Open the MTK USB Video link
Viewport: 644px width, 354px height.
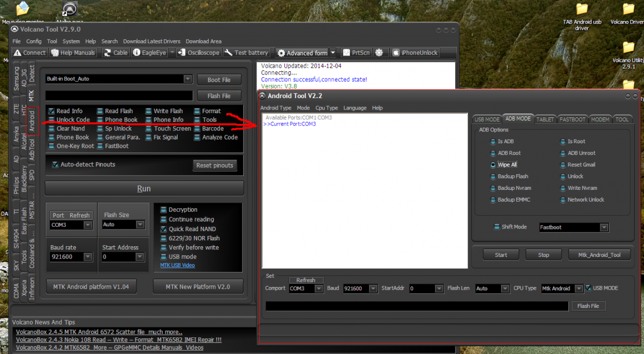coord(178,265)
